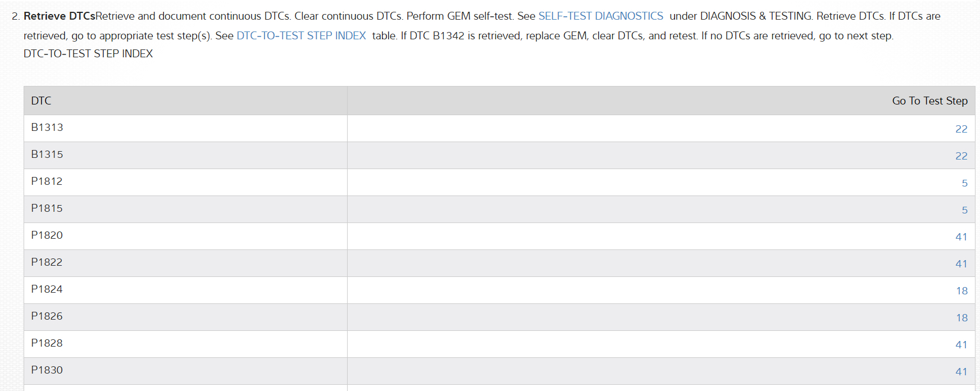Go to test step 18 for P1824
Screen dimensions: 980x391
click(961, 291)
